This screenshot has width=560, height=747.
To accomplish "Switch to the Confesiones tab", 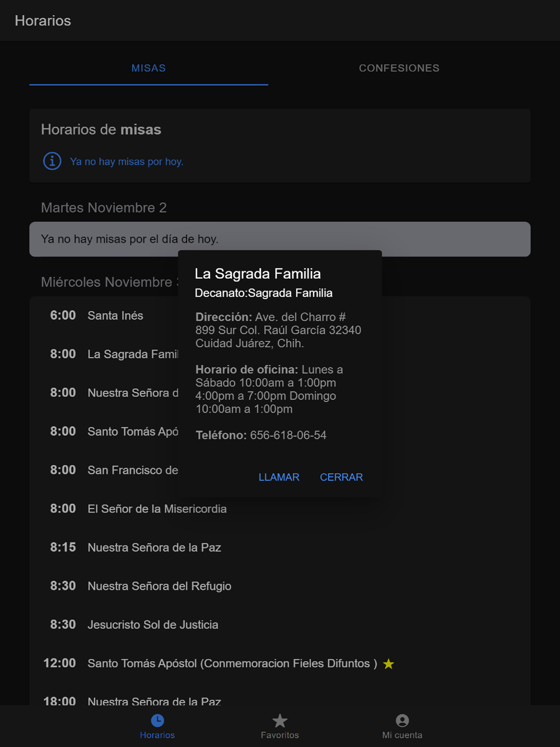I will (399, 68).
